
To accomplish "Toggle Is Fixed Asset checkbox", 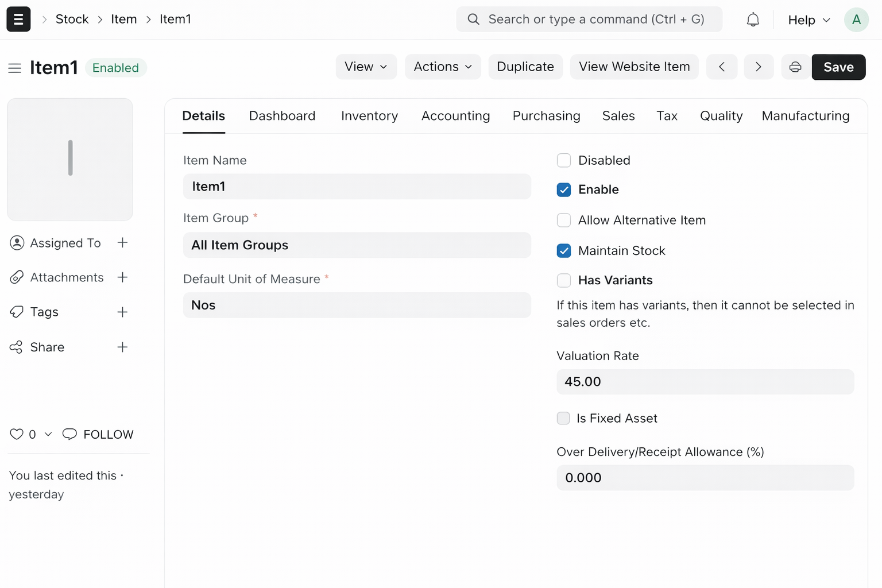I will (563, 418).
